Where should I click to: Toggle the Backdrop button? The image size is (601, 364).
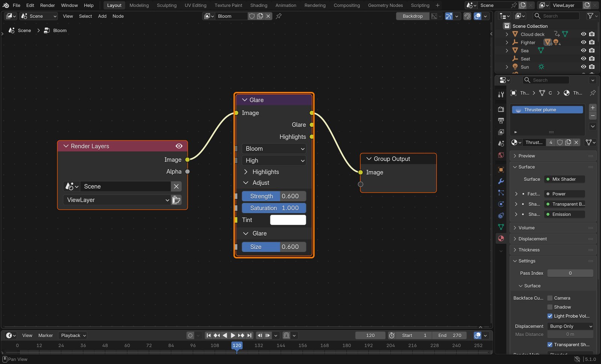(x=412, y=16)
